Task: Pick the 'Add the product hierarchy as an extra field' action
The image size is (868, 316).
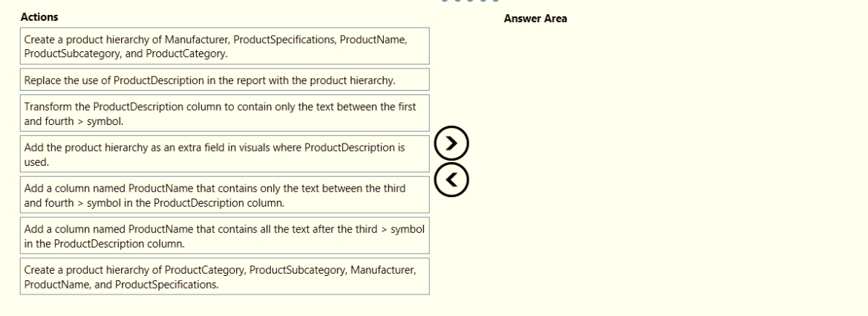Action: pos(224,154)
